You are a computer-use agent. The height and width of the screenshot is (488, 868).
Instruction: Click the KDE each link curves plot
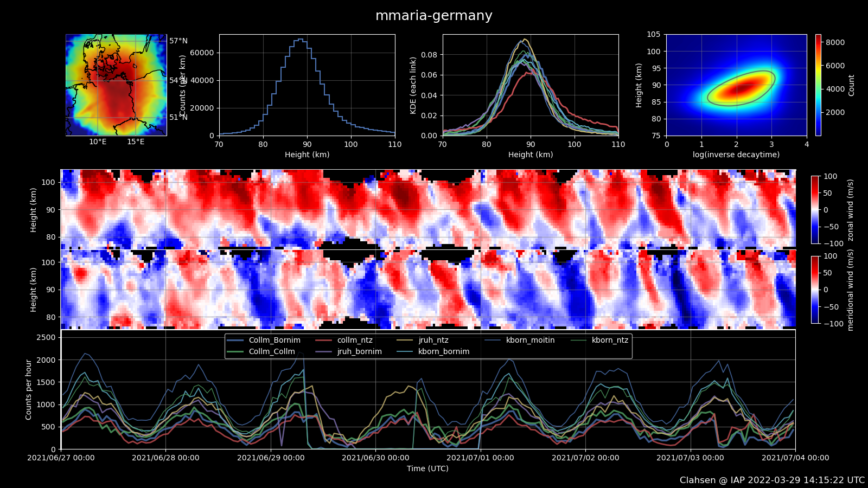(531, 85)
